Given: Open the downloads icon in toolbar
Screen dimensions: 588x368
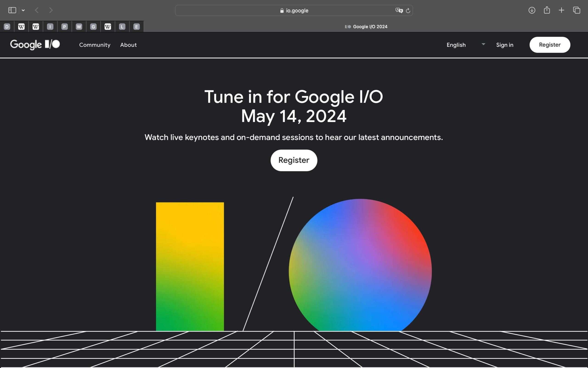Looking at the screenshot, I should tap(532, 10).
